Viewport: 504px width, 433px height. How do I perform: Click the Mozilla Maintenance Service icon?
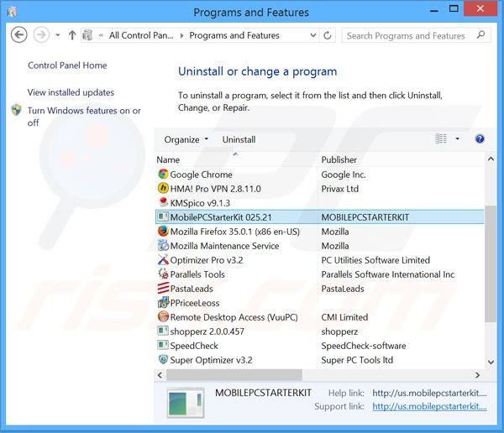[163, 245]
